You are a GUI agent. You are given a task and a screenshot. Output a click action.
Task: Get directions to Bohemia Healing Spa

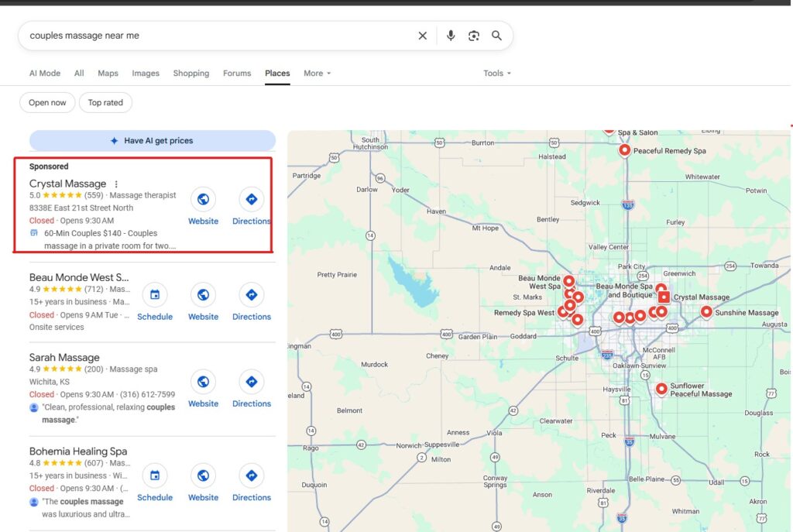click(x=252, y=475)
